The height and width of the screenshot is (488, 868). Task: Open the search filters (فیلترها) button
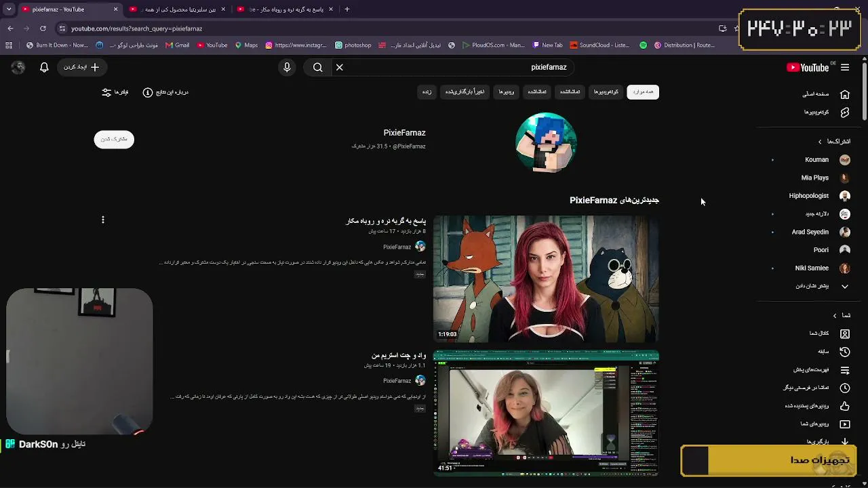tap(115, 92)
